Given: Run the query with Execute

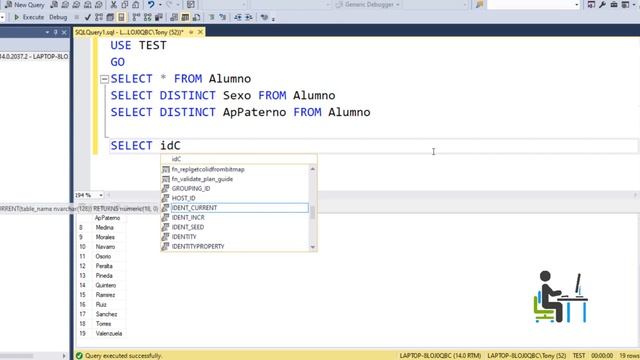Looking at the screenshot, I should 29,17.
